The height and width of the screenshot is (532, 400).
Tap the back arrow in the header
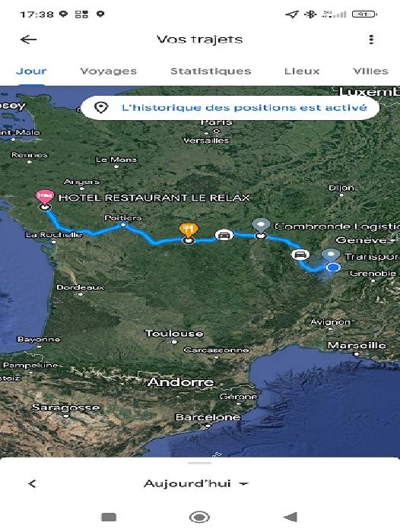tap(29, 40)
